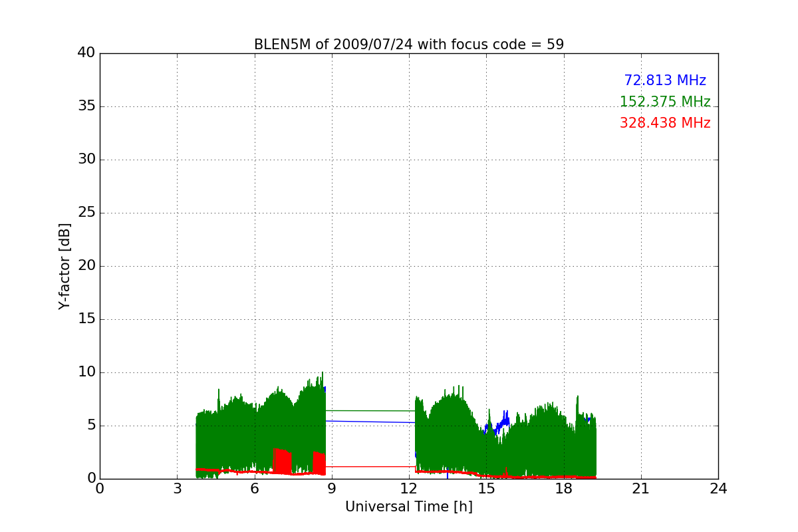Click the plot title 'BLEN5M of 2009/07/24'
The width and height of the screenshot is (798, 532).
click(409, 45)
